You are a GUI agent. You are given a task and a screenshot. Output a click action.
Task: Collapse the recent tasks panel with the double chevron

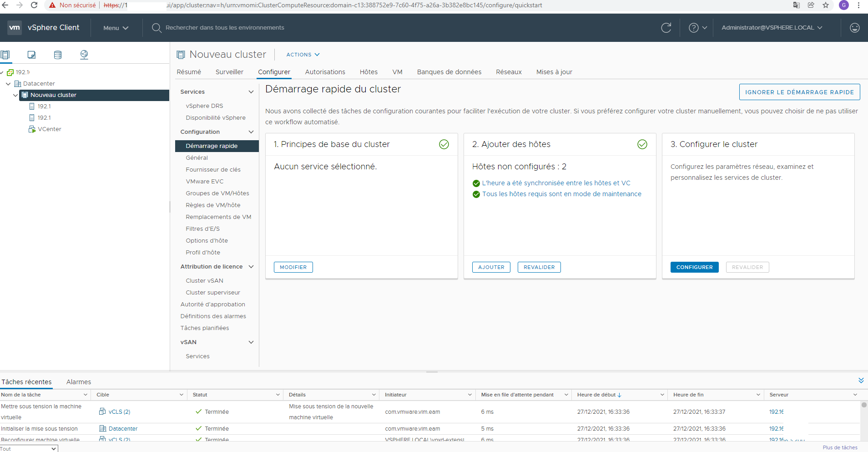[x=861, y=381]
